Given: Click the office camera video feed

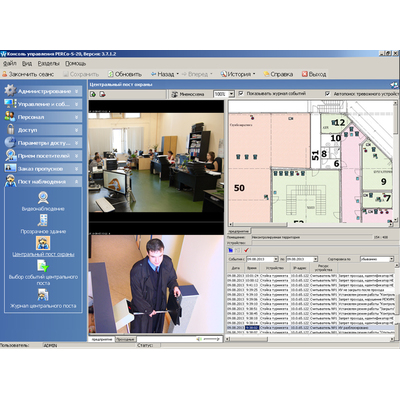Looking at the screenshot, I should pyautogui.click(x=156, y=162).
